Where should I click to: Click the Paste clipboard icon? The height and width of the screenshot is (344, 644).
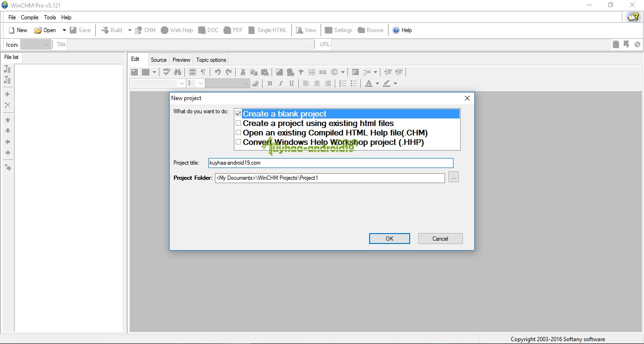pyautogui.click(x=265, y=72)
